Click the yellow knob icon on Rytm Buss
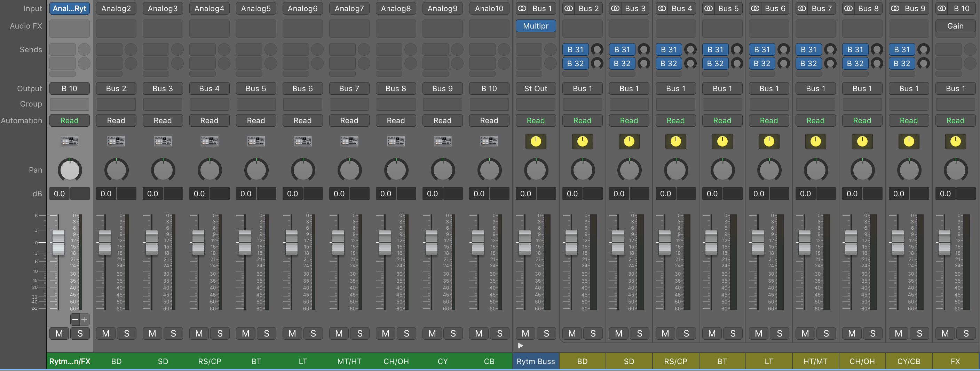980x371 pixels. (x=536, y=142)
